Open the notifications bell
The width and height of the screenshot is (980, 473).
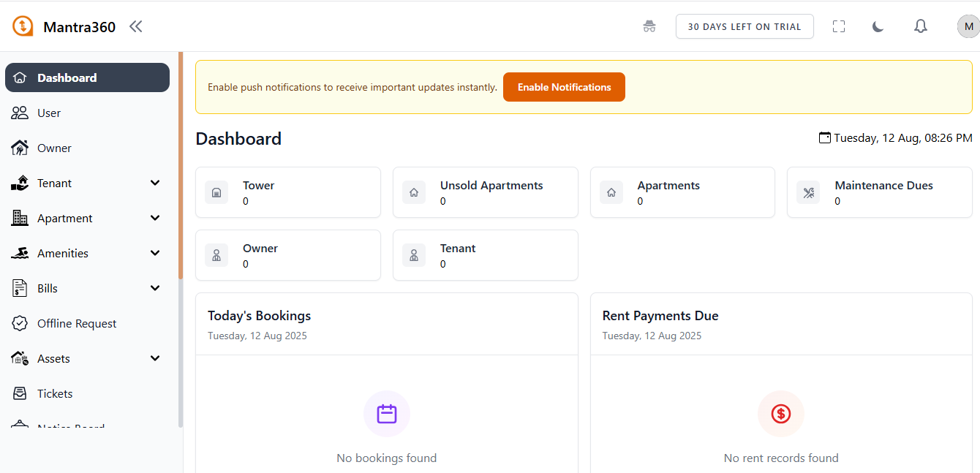click(921, 26)
